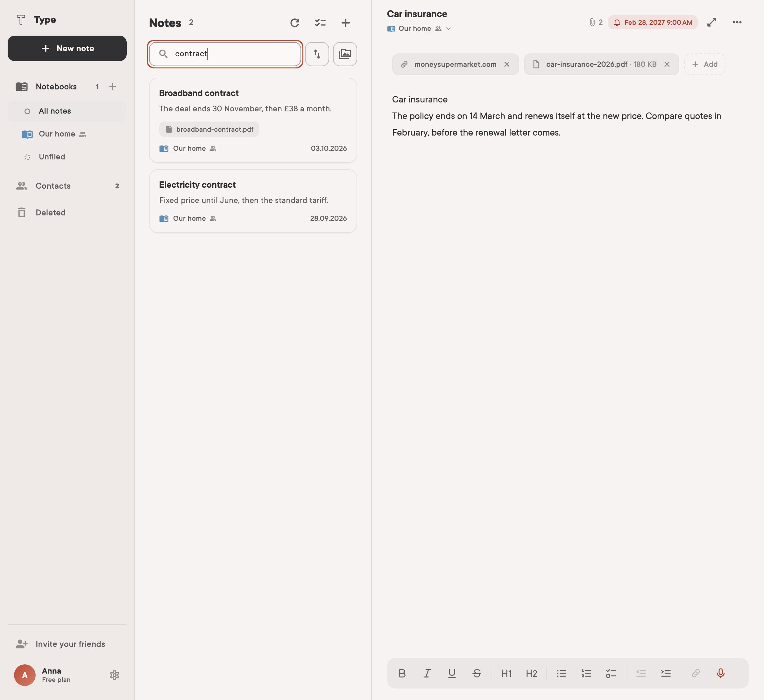Open the Our home notebook in sidebar

[67, 134]
